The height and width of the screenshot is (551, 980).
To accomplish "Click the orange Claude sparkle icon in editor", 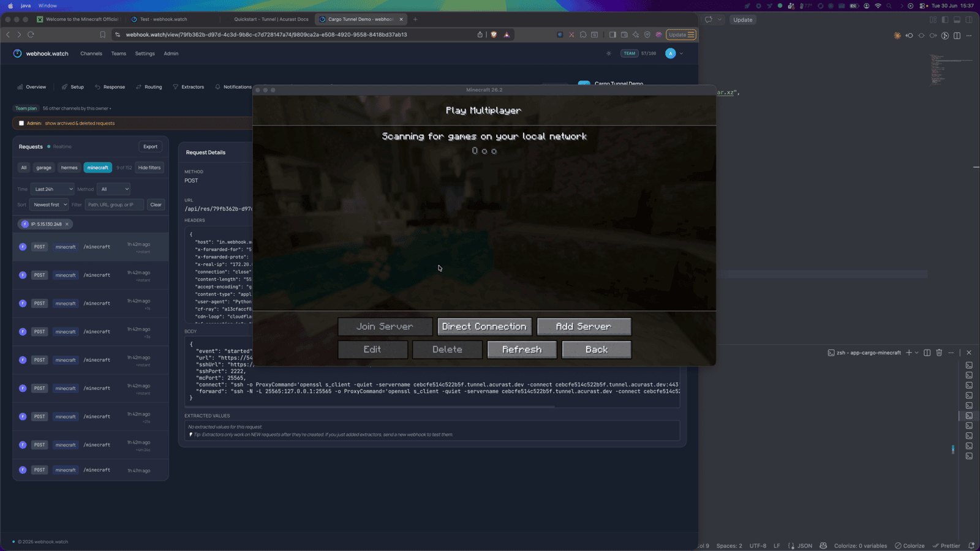I will [897, 36].
